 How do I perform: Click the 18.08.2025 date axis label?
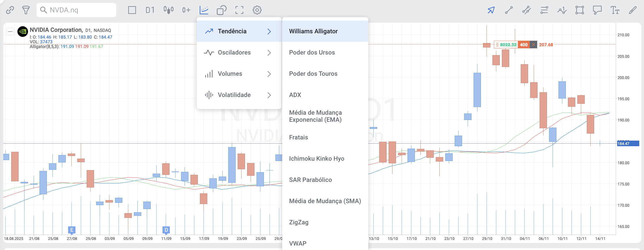14,239
